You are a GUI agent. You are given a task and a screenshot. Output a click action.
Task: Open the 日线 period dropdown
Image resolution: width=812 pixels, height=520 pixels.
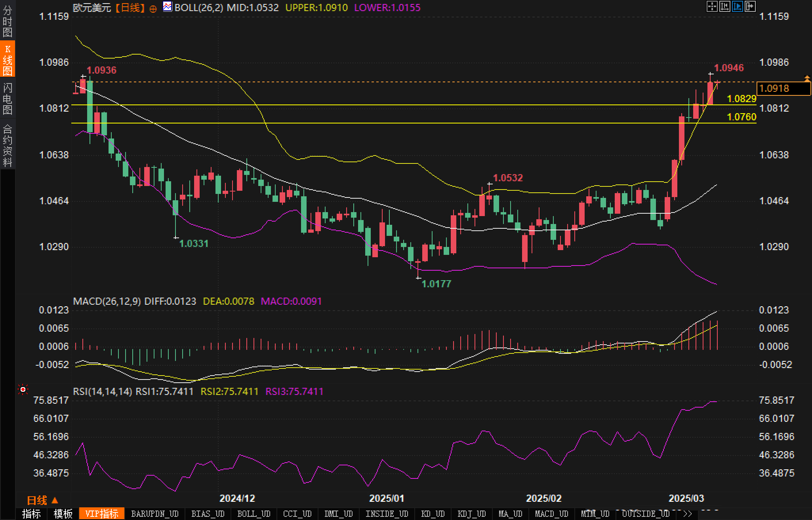click(x=42, y=501)
